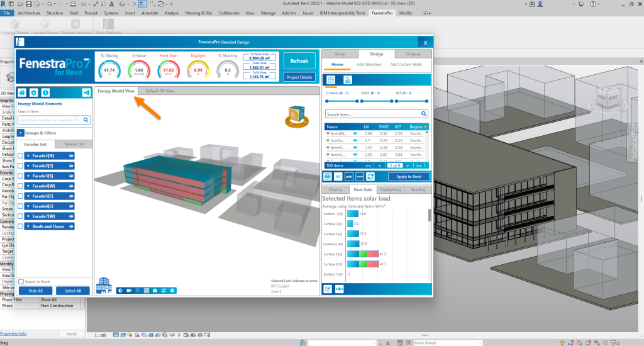
Task: Expand the 6mmPA... glazing row
Action: [x=328, y=133]
